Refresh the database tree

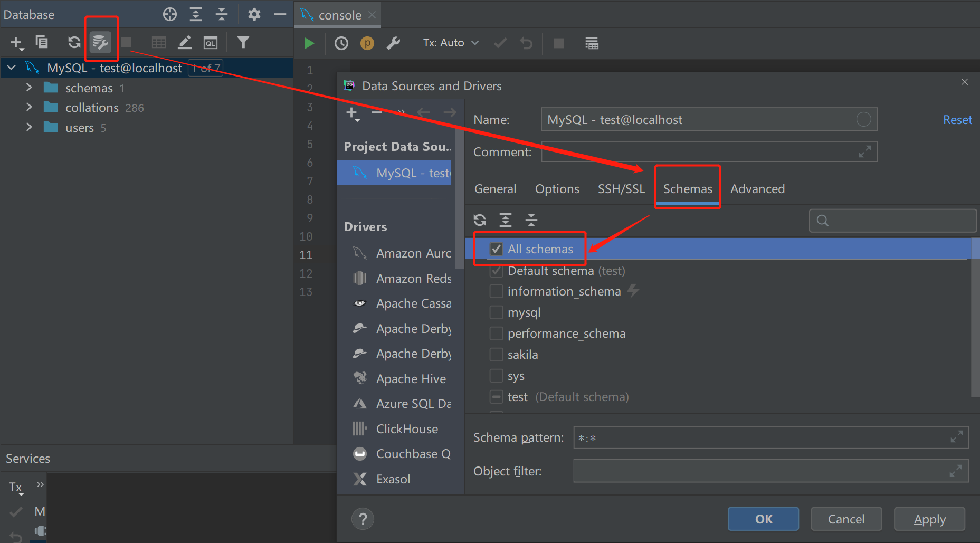(74, 42)
